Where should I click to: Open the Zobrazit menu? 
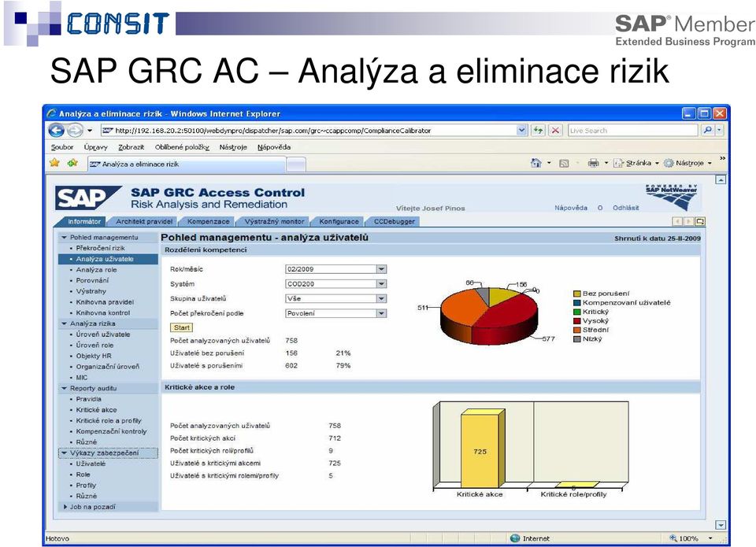[132, 147]
